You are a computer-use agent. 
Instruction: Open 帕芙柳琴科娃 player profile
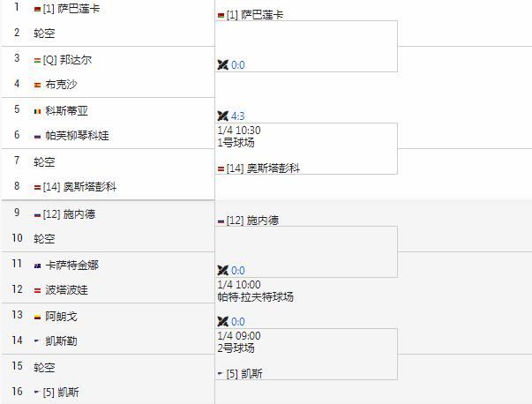77,136
